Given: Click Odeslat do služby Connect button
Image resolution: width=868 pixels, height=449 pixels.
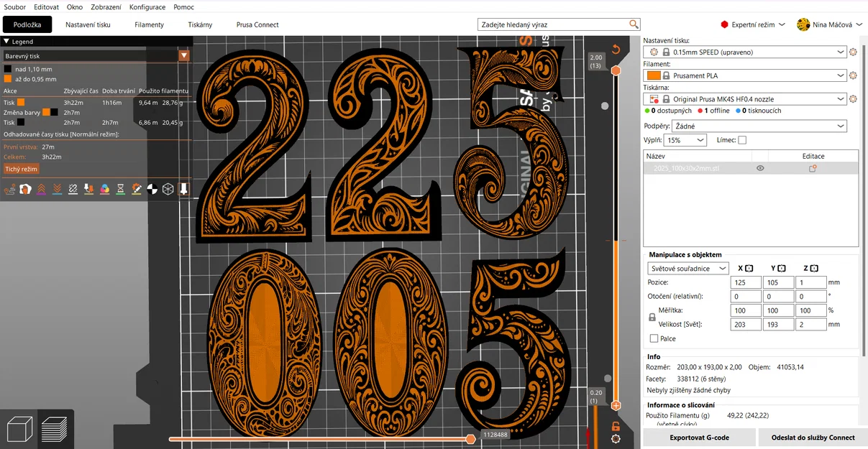Looking at the screenshot, I should coord(813,437).
